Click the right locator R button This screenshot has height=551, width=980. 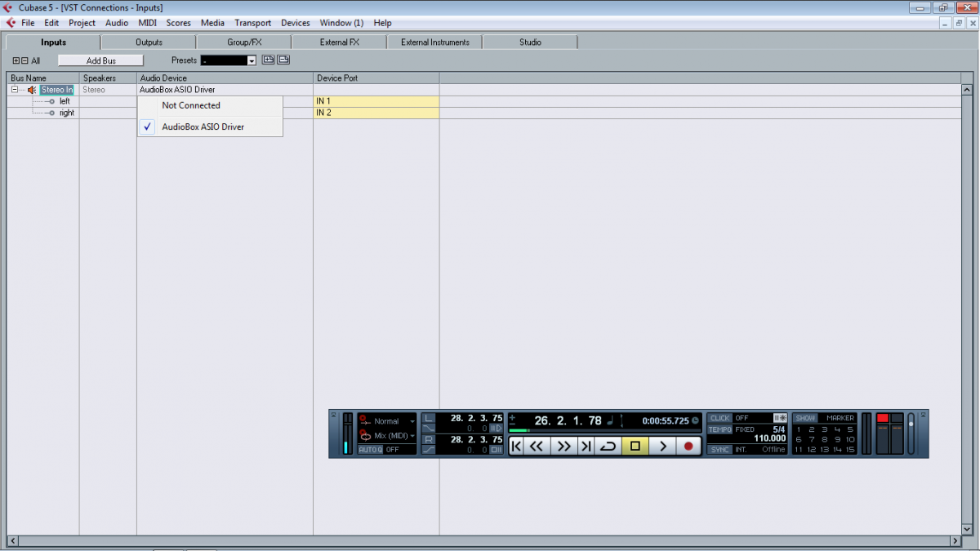point(429,439)
